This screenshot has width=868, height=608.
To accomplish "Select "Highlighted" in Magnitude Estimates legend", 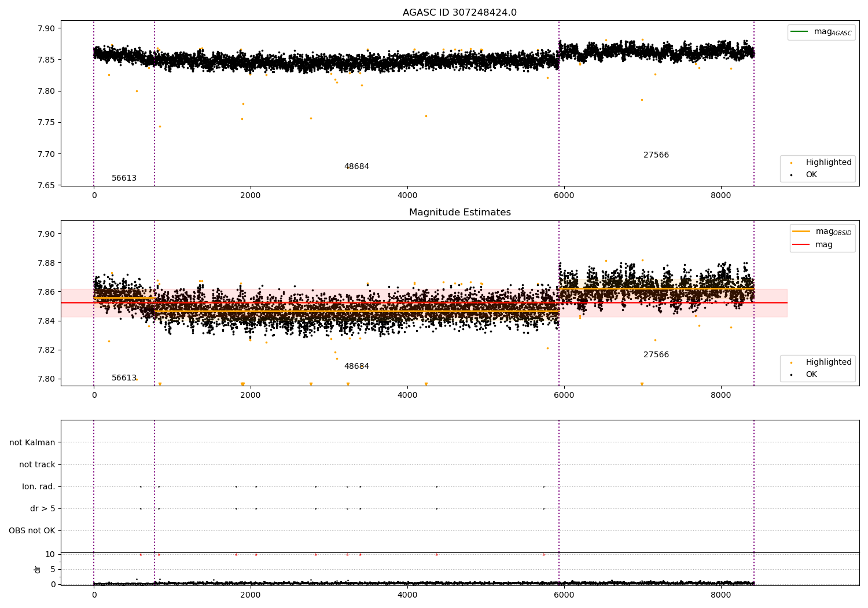I will click(x=829, y=362).
